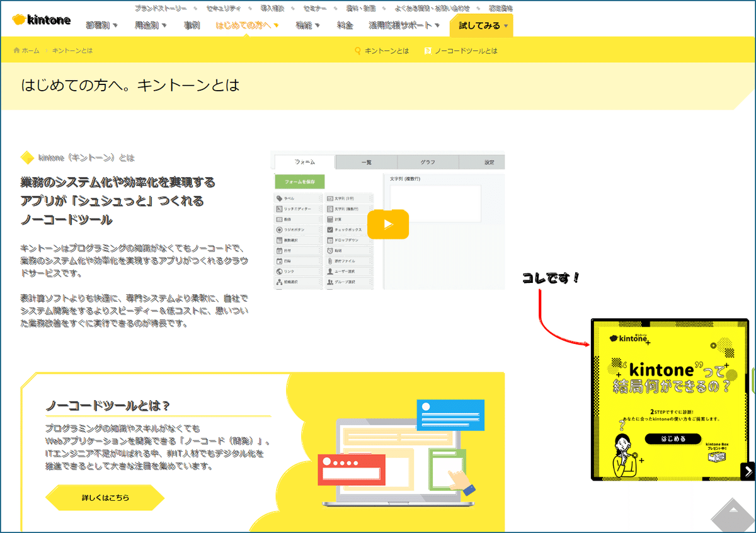Click the 詳しくはこちら button
Image resolution: width=756 pixels, height=533 pixels.
pos(105,498)
